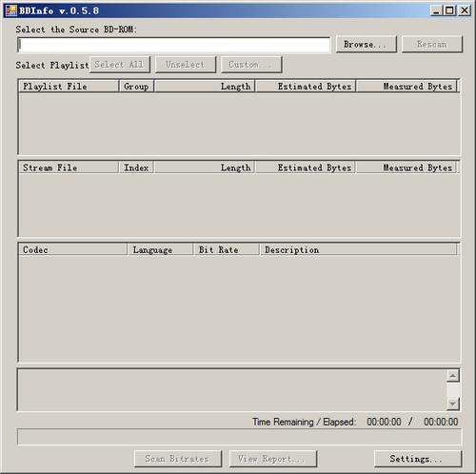Click the Unselect playlists button
Image resolution: width=476 pixels, height=474 pixels.
pos(186,65)
